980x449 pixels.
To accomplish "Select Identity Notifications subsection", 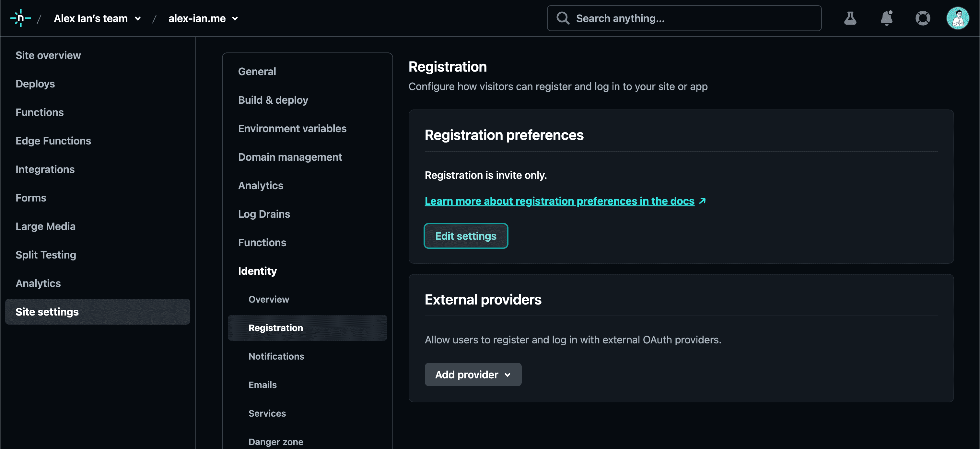I will tap(276, 356).
